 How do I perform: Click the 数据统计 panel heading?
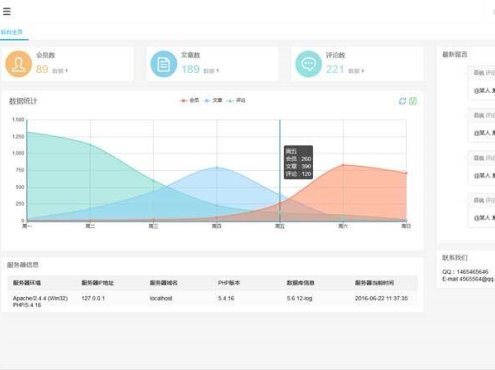[x=23, y=101]
